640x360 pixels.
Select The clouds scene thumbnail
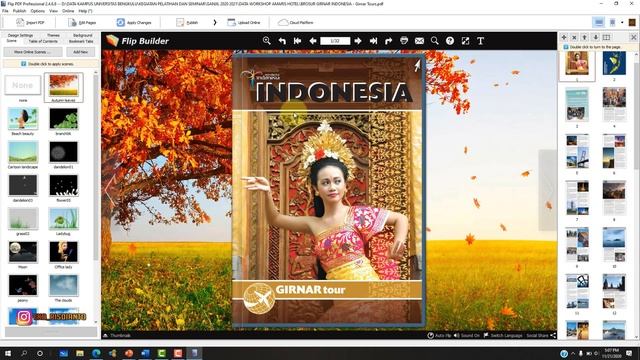point(63,285)
